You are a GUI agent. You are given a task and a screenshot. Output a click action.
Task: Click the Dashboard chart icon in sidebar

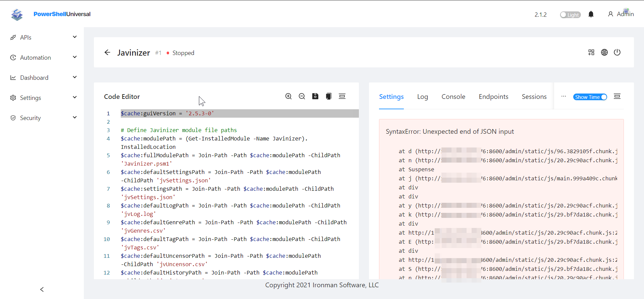[13, 77]
